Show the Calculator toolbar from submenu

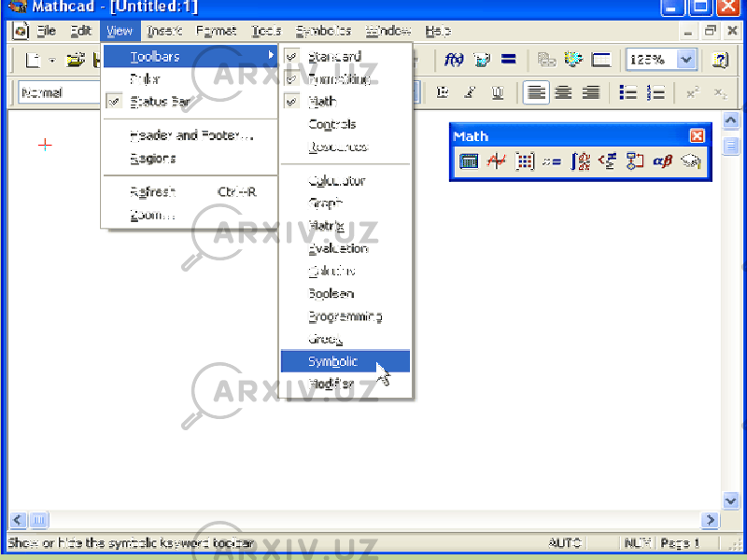coord(345,180)
